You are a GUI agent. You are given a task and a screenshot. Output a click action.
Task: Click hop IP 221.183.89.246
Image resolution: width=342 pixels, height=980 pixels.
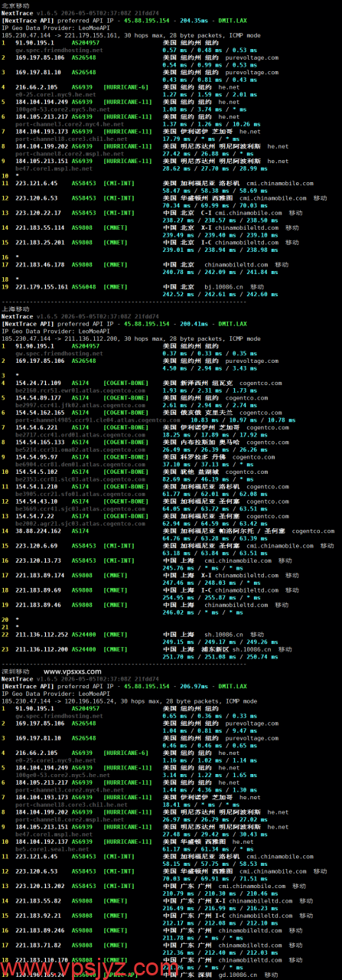click(x=40, y=929)
